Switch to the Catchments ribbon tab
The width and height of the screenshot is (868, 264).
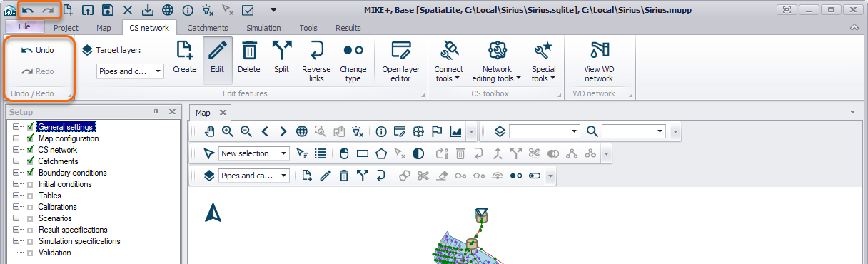pos(208,28)
